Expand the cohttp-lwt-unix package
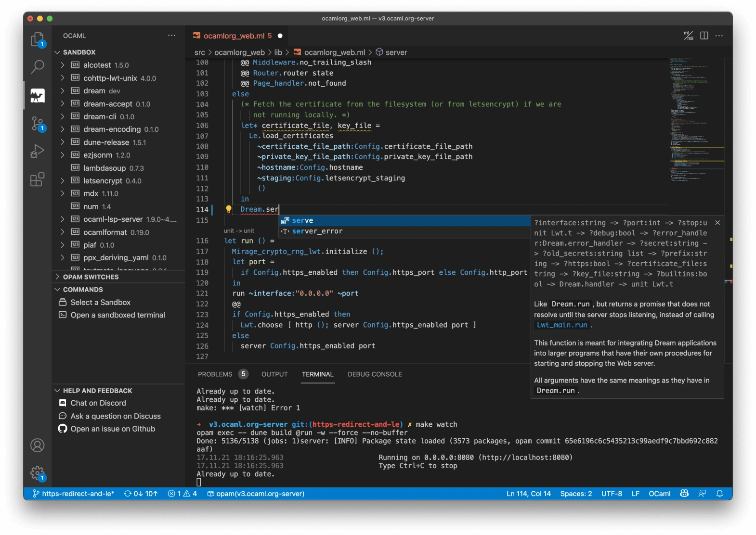The height and width of the screenshot is (535, 756). pos(63,78)
